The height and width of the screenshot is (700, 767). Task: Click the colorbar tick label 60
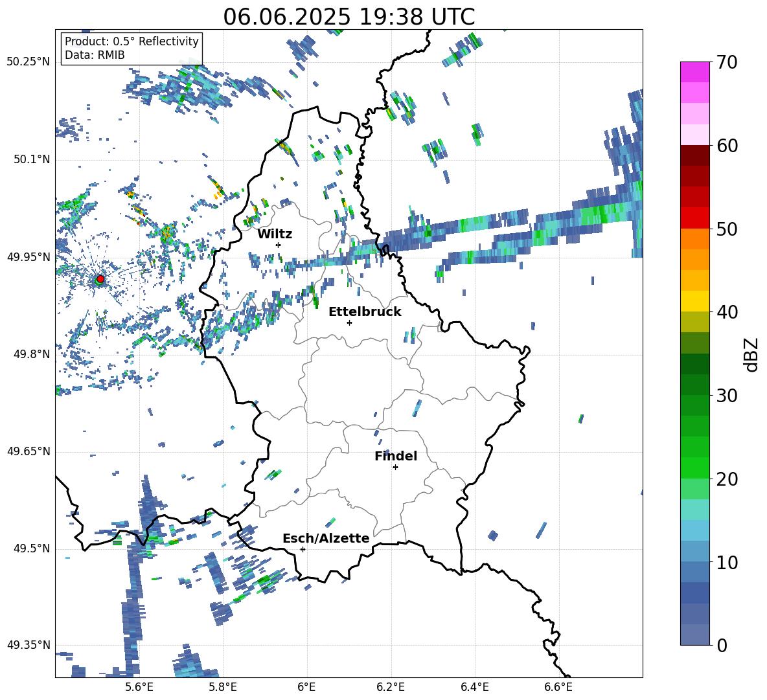click(727, 146)
